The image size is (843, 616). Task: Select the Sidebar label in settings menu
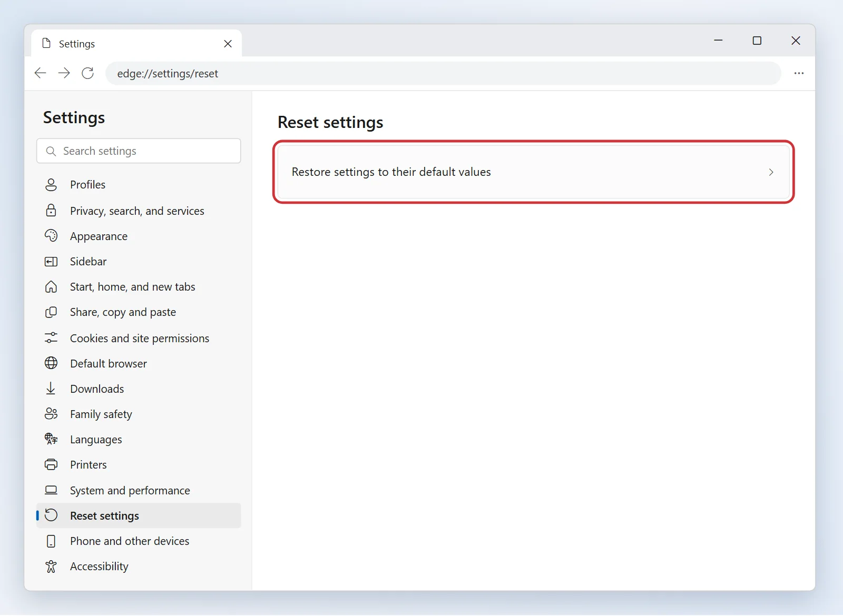[x=88, y=262]
